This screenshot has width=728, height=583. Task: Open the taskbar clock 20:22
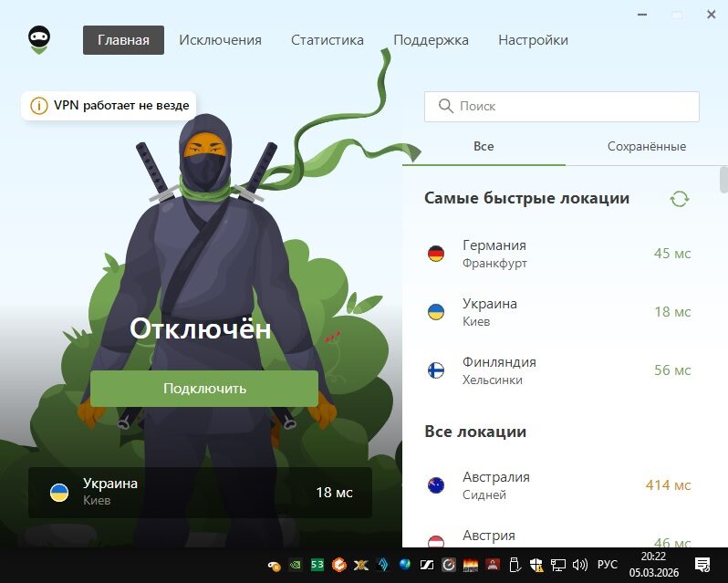point(654,565)
